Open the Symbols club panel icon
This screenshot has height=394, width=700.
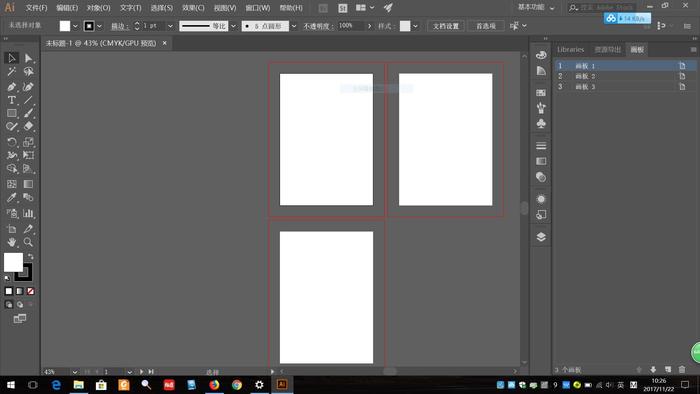pos(541,124)
